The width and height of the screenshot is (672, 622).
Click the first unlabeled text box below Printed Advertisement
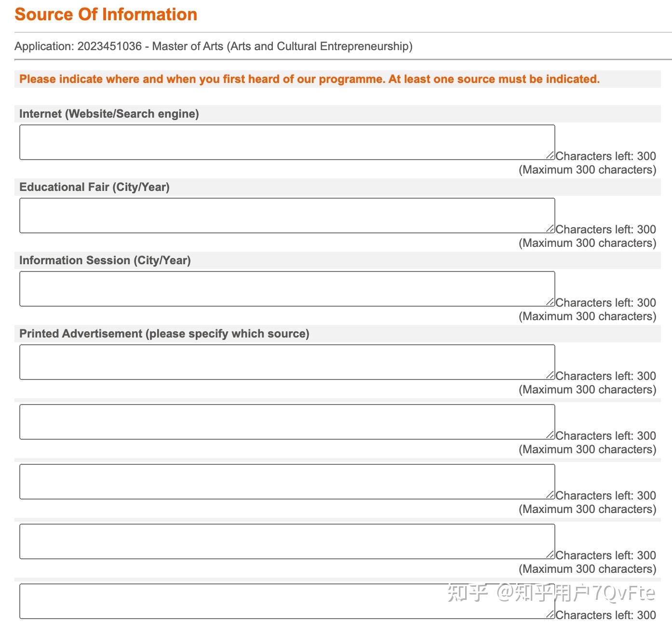click(x=287, y=422)
